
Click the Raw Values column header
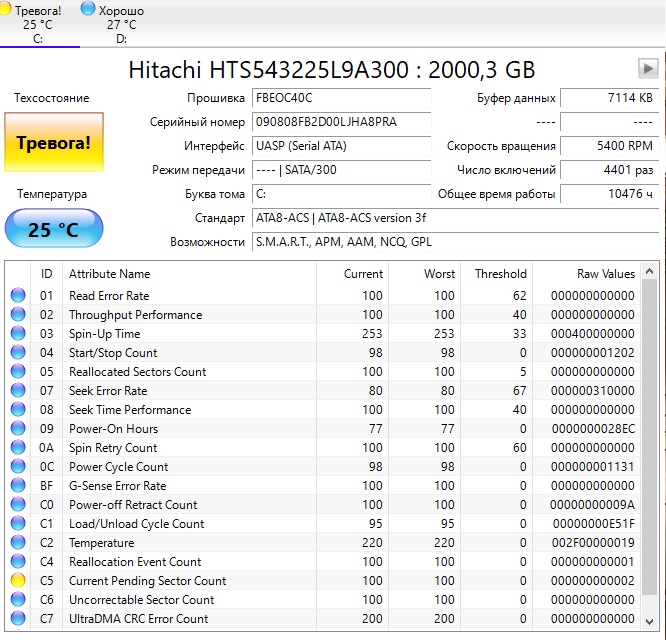click(x=587, y=274)
